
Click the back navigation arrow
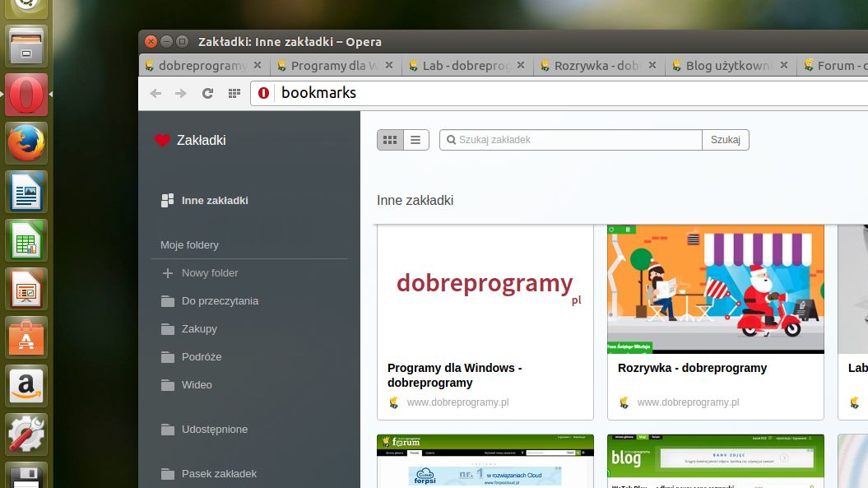[155, 93]
